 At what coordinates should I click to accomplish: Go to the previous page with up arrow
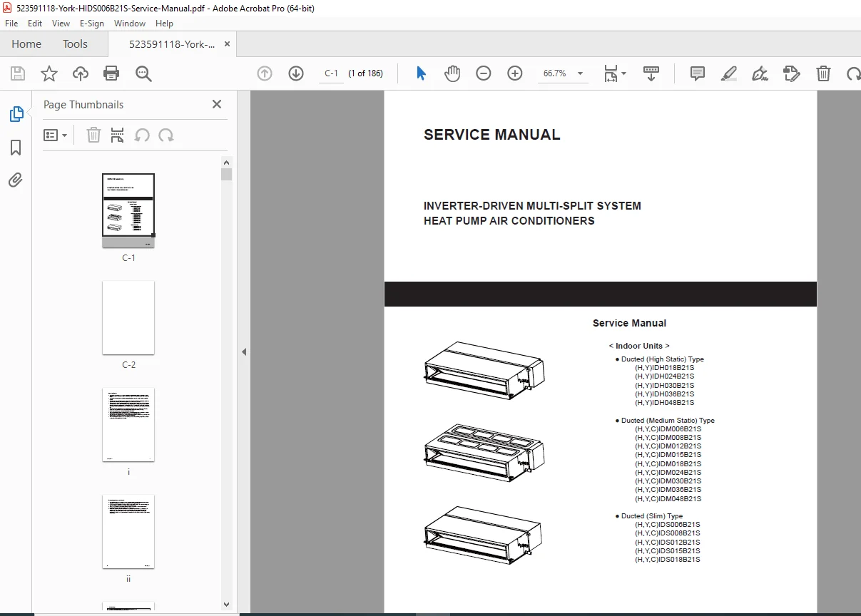point(265,73)
